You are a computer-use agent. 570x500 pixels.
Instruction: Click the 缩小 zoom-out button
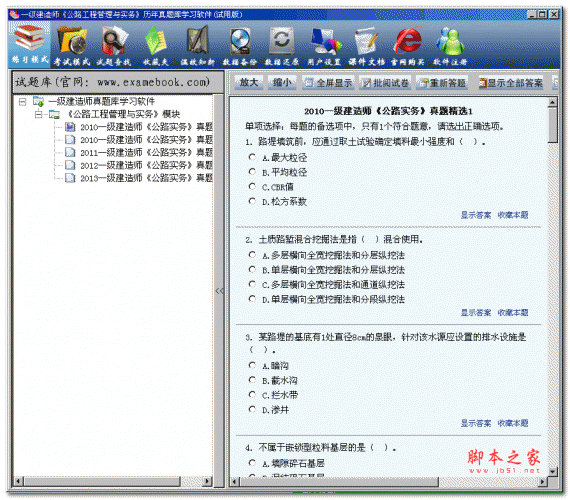tap(282, 83)
